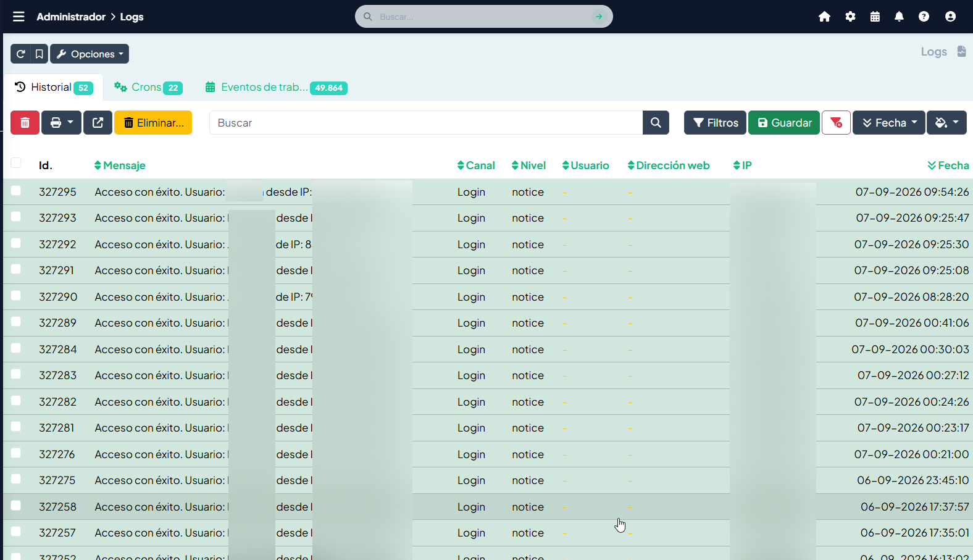Click the red trash delete button
Viewport: 973px width, 560px height.
click(25, 122)
